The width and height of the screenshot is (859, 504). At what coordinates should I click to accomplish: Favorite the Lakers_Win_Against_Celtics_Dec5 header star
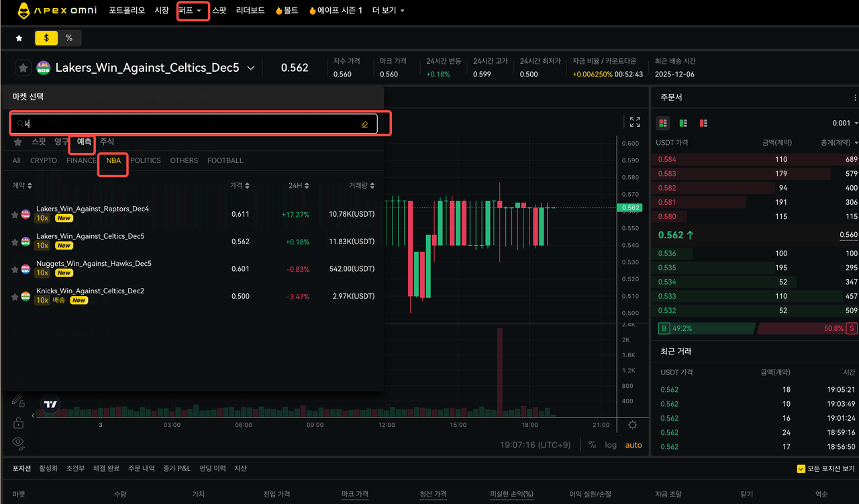click(x=23, y=68)
